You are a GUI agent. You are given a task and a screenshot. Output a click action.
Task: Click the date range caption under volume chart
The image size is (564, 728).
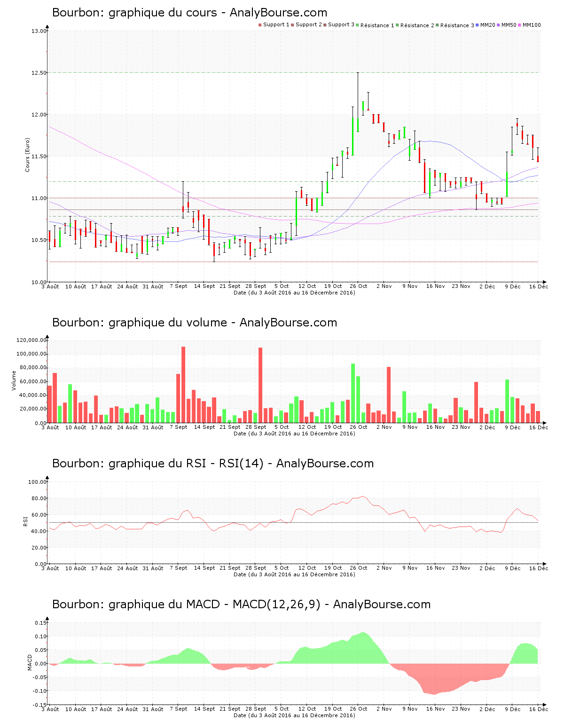click(x=294, y=434)
